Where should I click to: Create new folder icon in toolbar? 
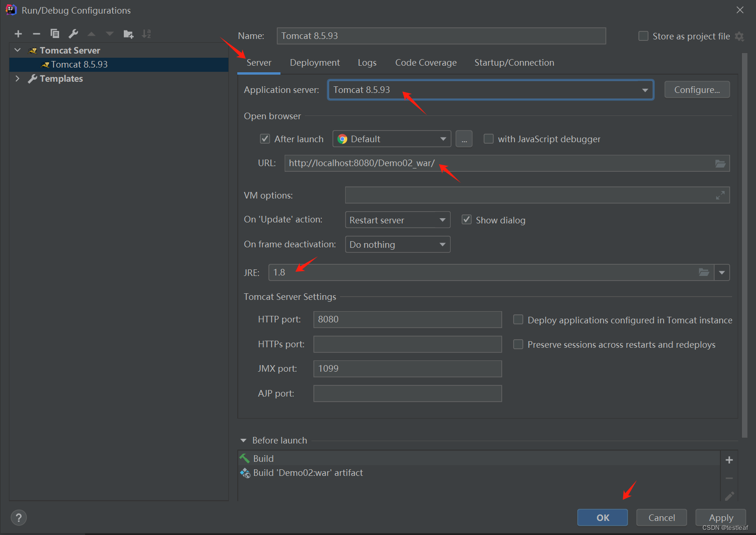tap(128, 34)
